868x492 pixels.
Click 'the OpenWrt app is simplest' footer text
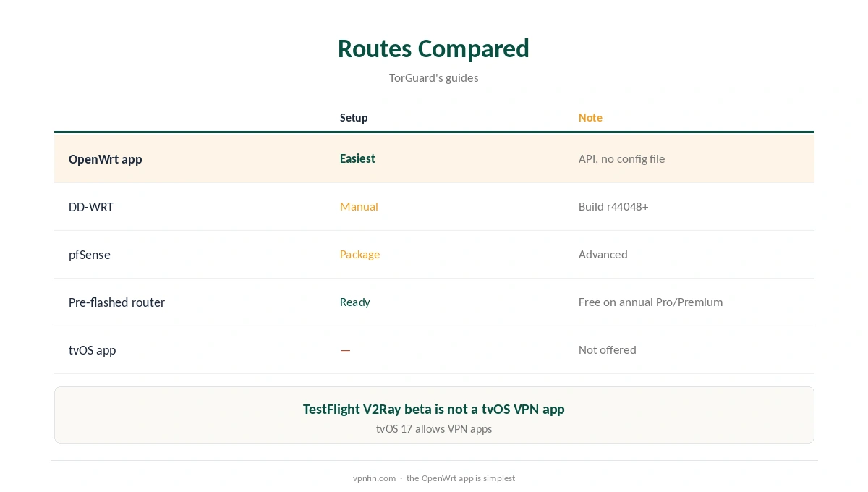tap(461, 478)
